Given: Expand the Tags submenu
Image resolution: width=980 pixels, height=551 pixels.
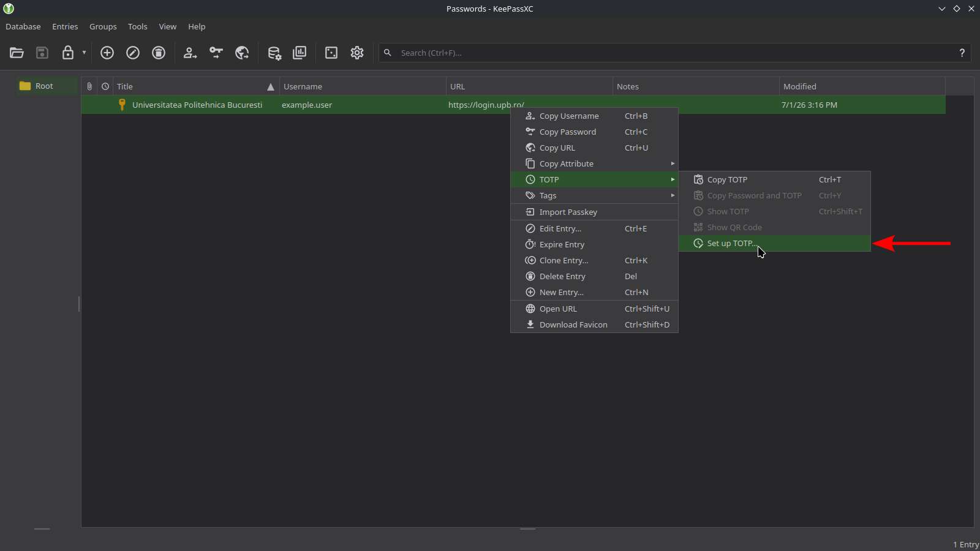Looking at the screenshot, I should (x=594, y=195).
